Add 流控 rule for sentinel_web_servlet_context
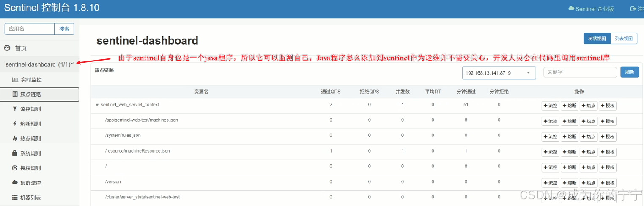 [550, 106]
